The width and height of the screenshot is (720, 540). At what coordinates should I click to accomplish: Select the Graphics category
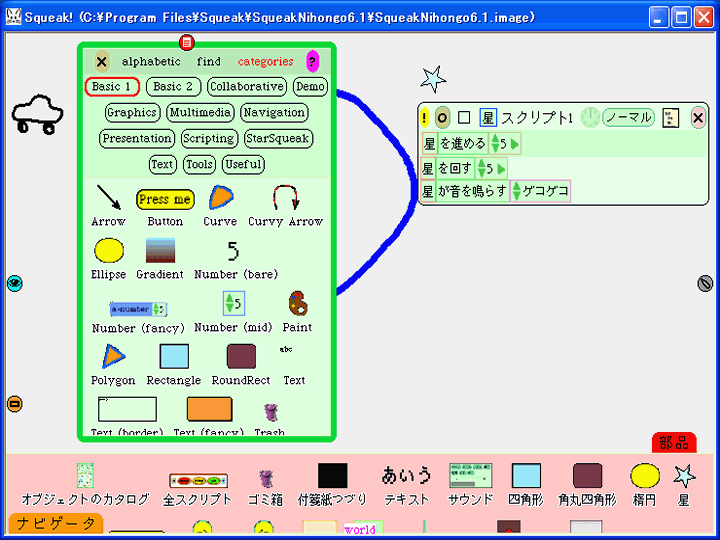(x=132, y=112)
